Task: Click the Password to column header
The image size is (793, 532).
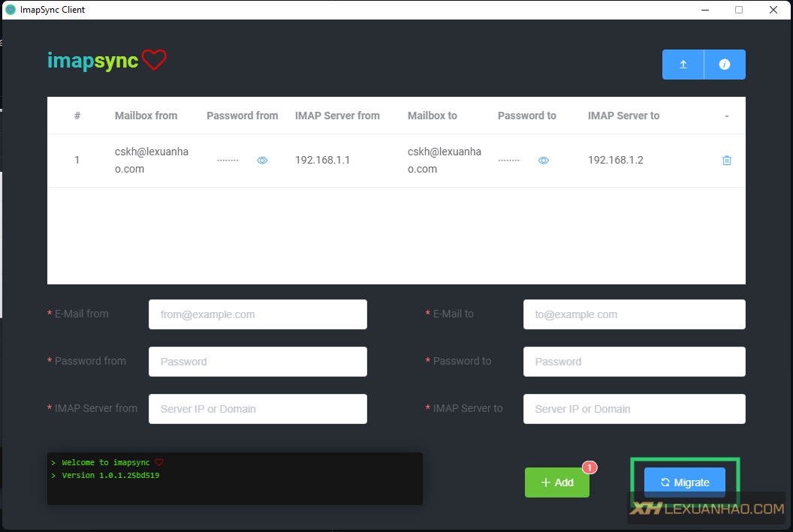Action: (x=527, y=116)
